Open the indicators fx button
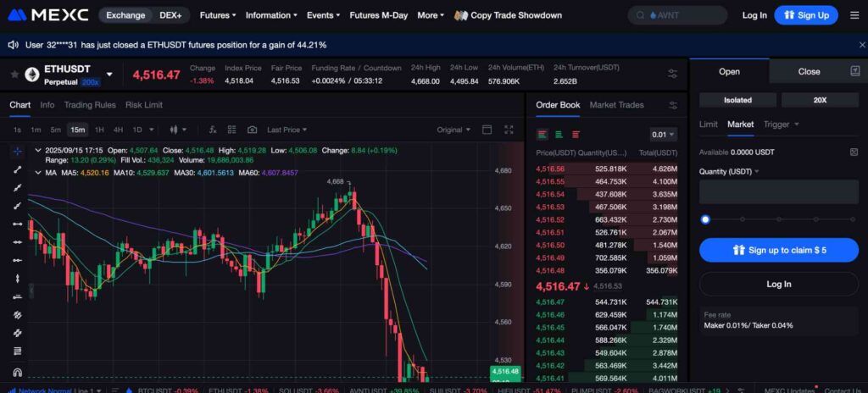Viewport: 868px width, 393px height. click(x=213, y=130)
